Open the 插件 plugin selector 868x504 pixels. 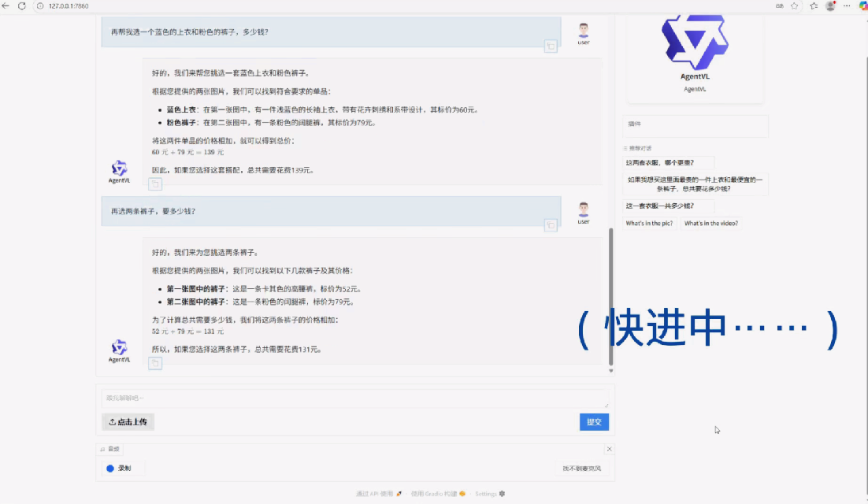tap(696, 126)
